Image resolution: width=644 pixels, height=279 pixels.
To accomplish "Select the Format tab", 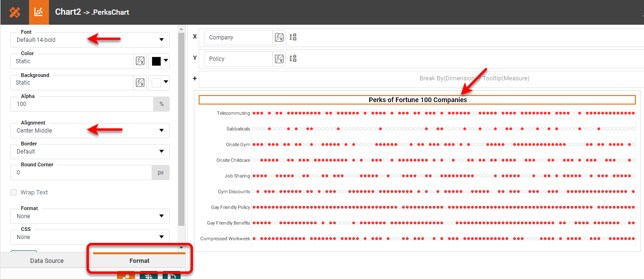I will tap(139, 261).
